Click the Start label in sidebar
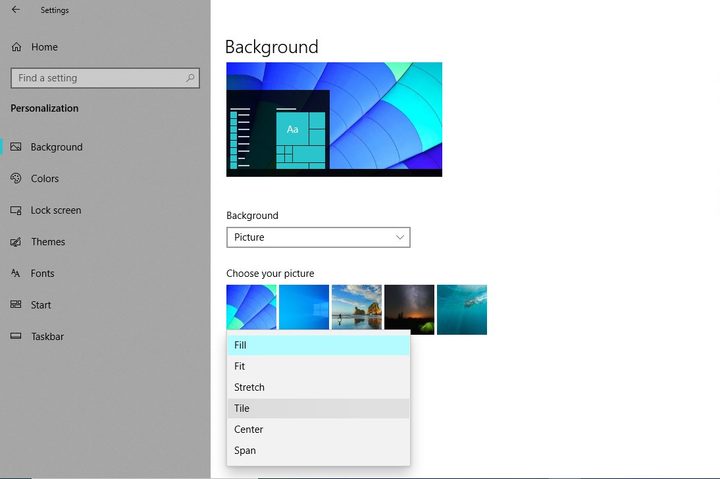Image resolution: width=720 pixels, height=479 pixels. click(41, 305)
